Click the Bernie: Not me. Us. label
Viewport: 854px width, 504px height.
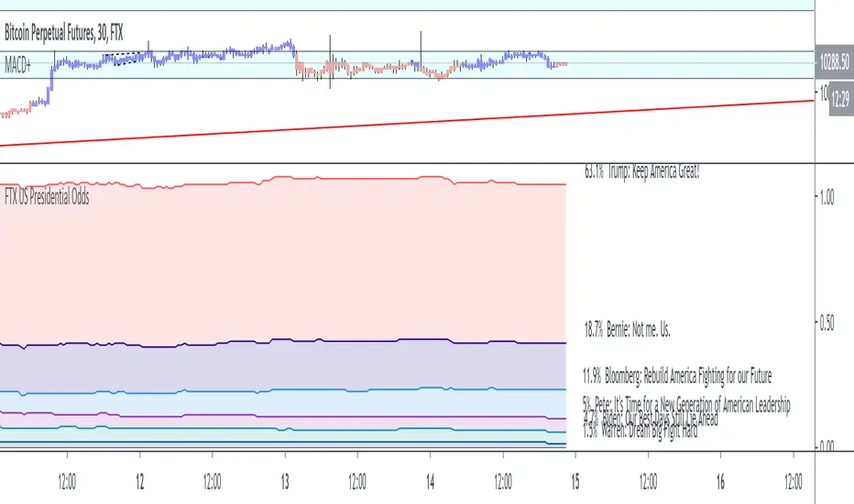[627, 329]
